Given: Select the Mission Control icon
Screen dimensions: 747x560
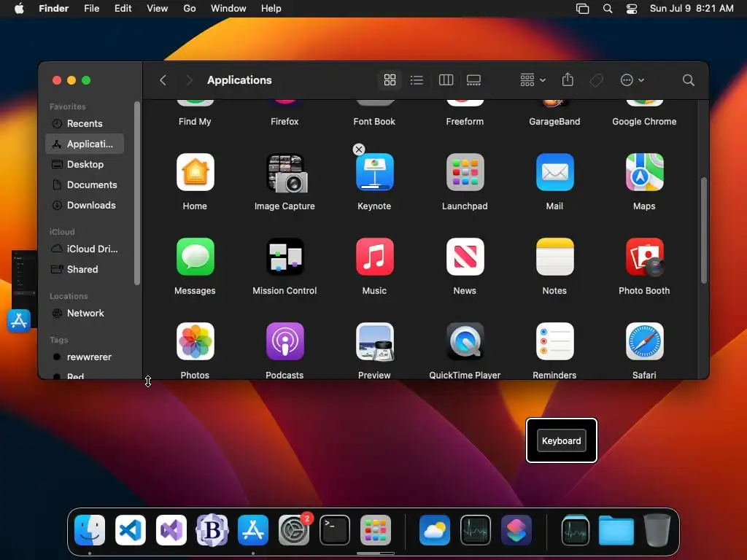Looking at the screenshot, I should 285,257.
